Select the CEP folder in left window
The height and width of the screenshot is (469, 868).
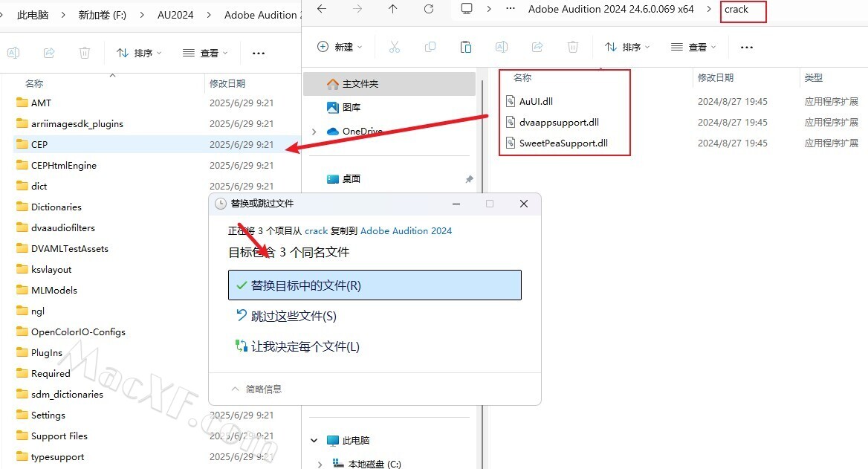[32, 144]
